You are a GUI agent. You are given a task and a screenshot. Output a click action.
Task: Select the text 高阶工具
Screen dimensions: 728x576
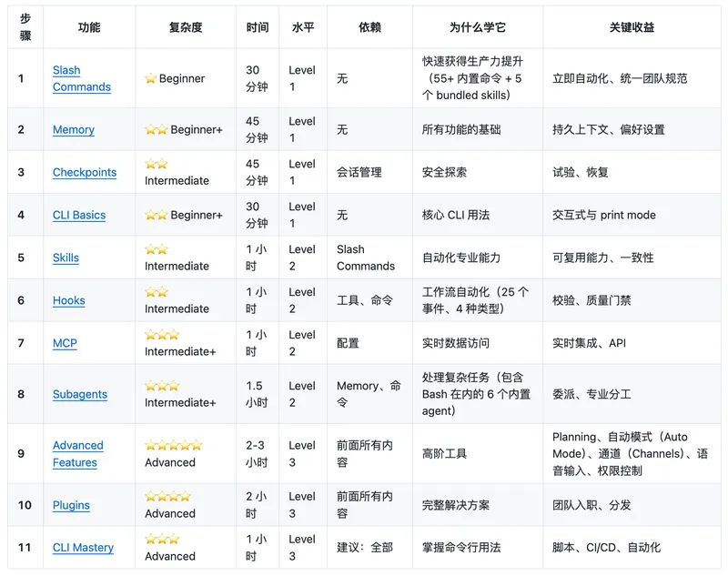444,454
